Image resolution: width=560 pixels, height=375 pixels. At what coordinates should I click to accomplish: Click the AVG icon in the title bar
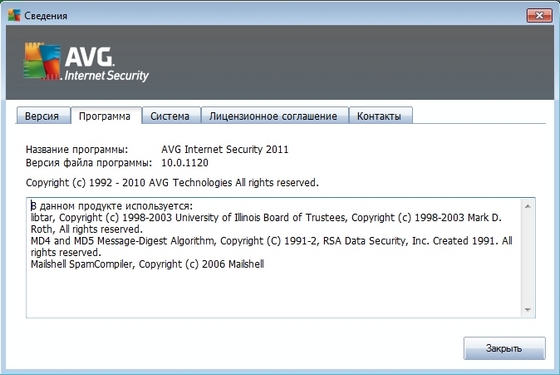[x=14, y=15]
